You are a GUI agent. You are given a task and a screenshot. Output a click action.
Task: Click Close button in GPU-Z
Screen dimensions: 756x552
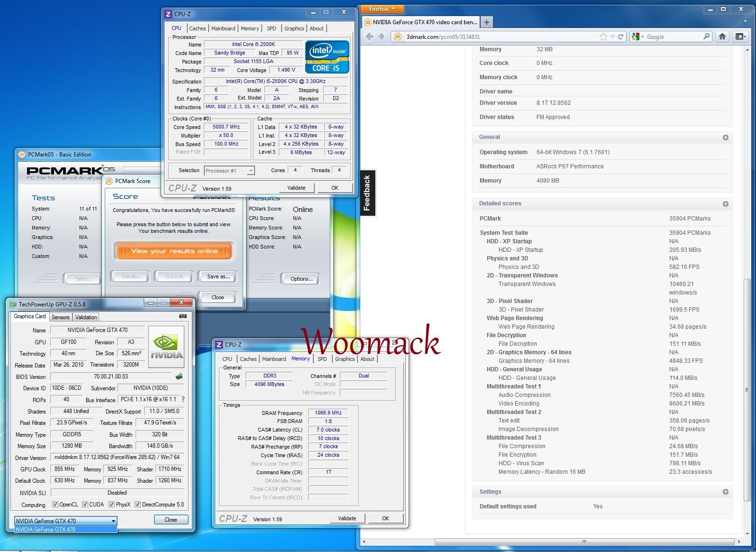[171, 520]
